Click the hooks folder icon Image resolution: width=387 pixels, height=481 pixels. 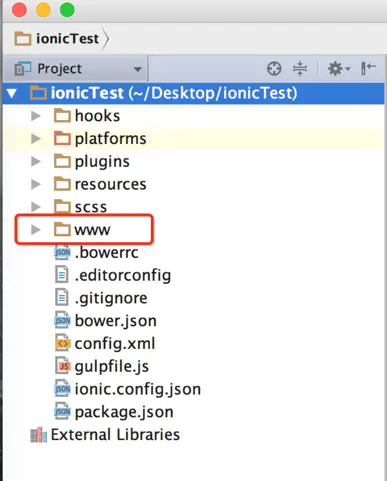(62, 116)
